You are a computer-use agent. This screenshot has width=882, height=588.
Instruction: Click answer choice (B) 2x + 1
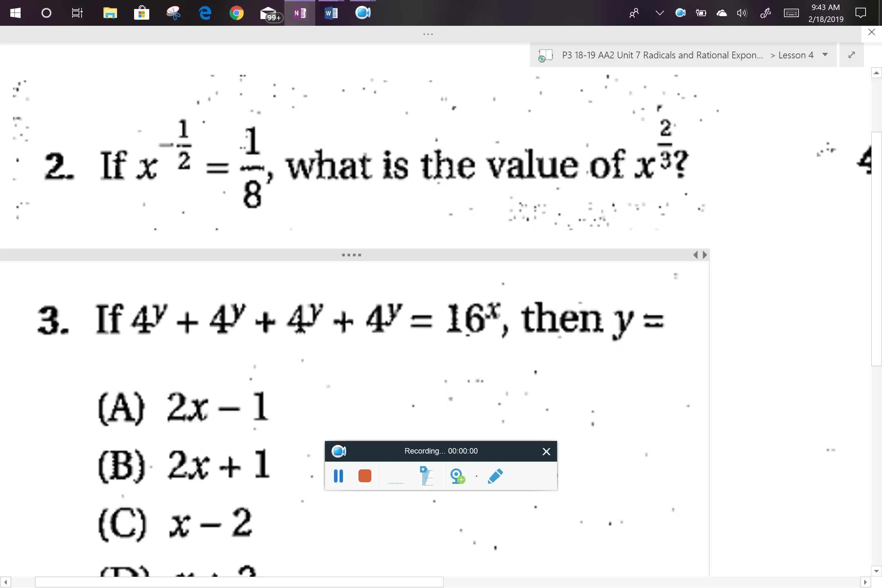point(184,465)
